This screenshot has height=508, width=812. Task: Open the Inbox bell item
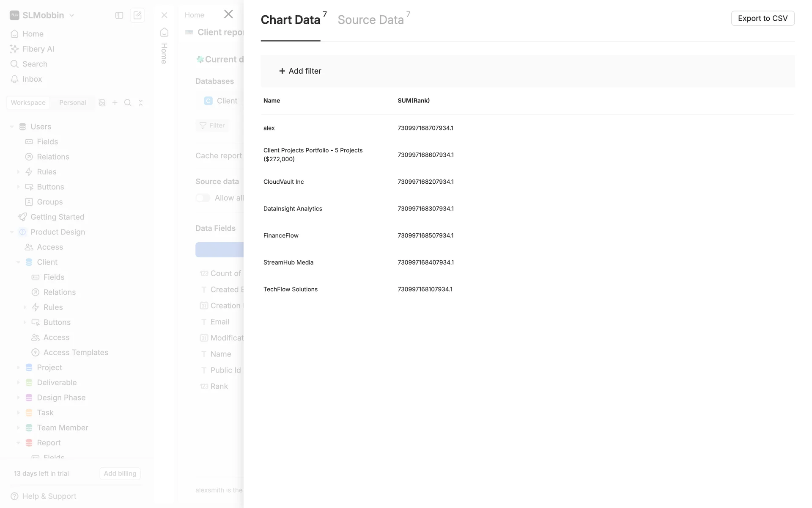pos(32,79)
